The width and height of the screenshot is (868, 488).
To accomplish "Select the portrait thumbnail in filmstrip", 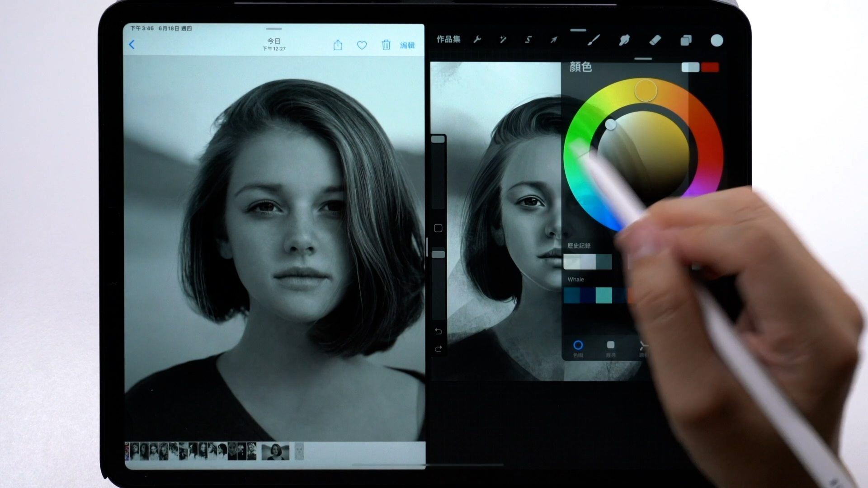I will 275,451.
